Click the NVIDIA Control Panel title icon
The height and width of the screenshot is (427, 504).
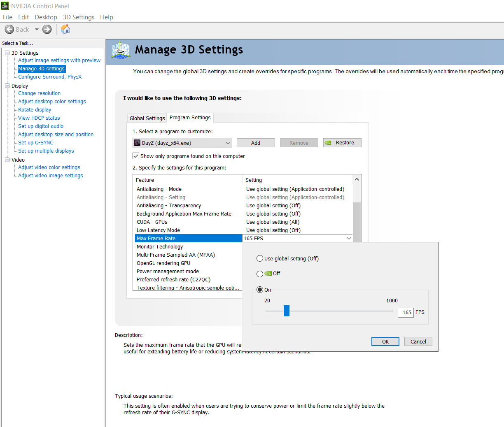click(x=5, y=6)
